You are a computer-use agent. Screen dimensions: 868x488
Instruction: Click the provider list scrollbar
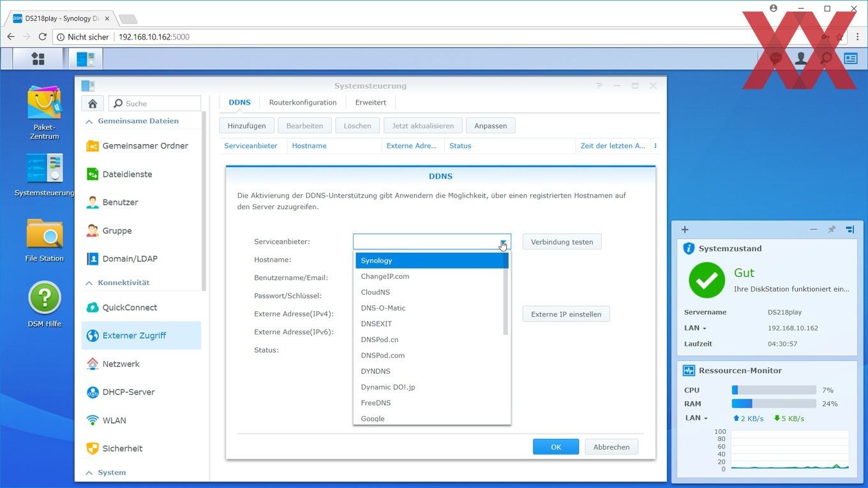pos(505,293)
